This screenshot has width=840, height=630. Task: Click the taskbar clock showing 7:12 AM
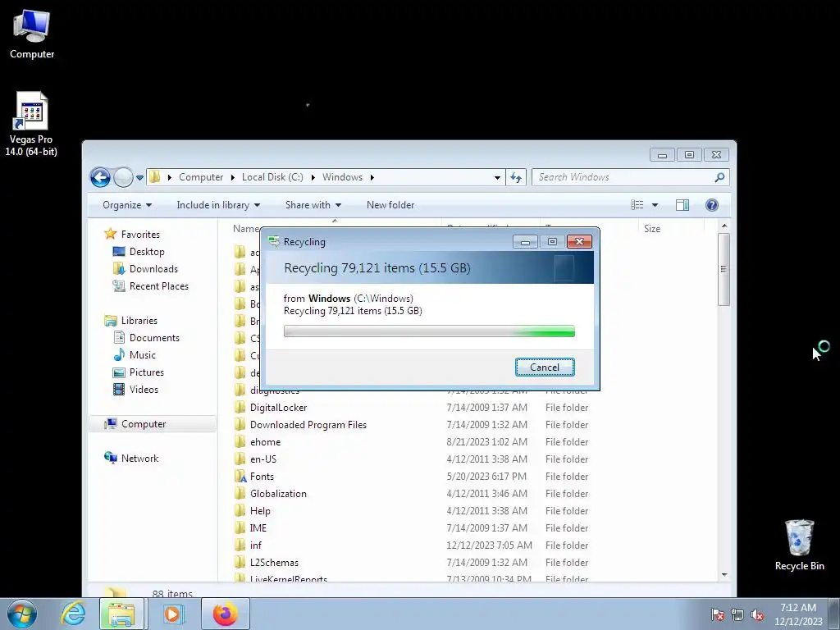[797, 614]
